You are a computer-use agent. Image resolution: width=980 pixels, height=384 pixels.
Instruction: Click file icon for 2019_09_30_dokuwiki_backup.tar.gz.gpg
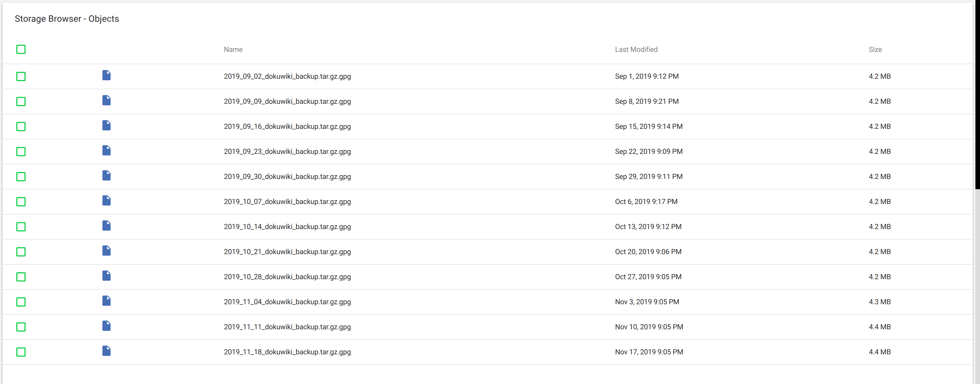(106, 176)
